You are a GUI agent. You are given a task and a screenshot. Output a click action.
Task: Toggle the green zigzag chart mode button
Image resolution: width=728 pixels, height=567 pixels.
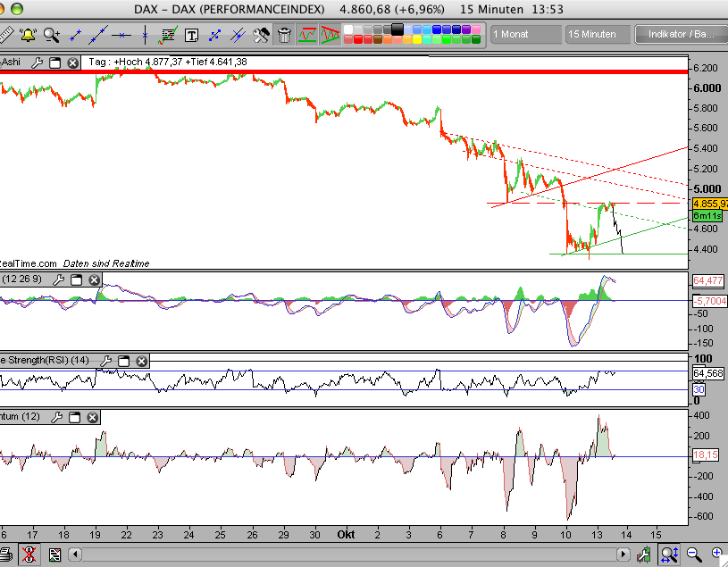click(307, 36)
